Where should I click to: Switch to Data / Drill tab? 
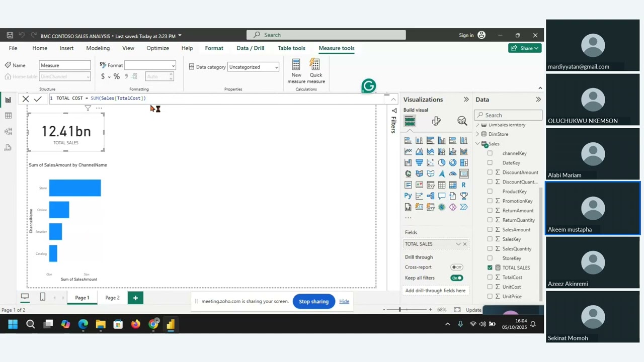pyautogui.click(x=250, y=48)
